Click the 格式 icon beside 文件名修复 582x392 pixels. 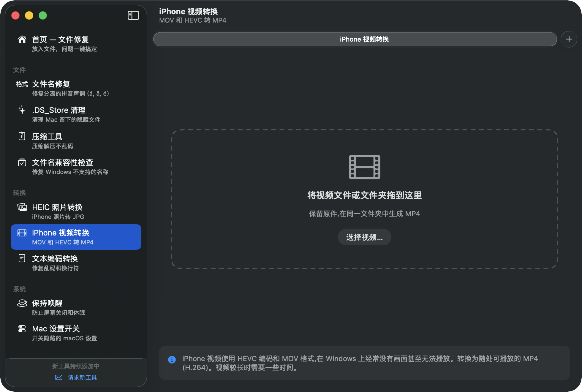(x=22, y=84)
